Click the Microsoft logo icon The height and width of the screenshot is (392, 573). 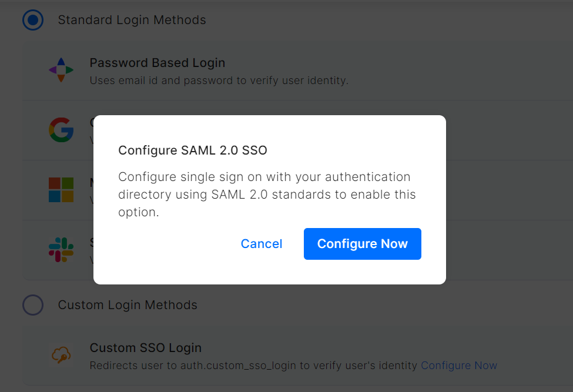pyautogui.click(x=61, y=190)
